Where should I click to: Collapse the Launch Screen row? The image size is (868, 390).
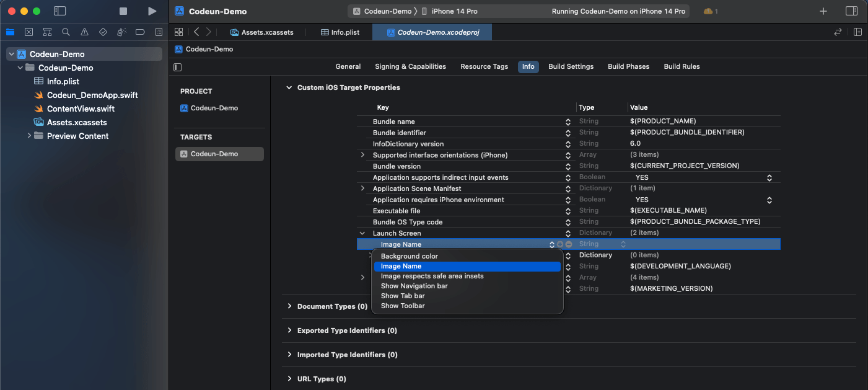[x=362, y=233]
